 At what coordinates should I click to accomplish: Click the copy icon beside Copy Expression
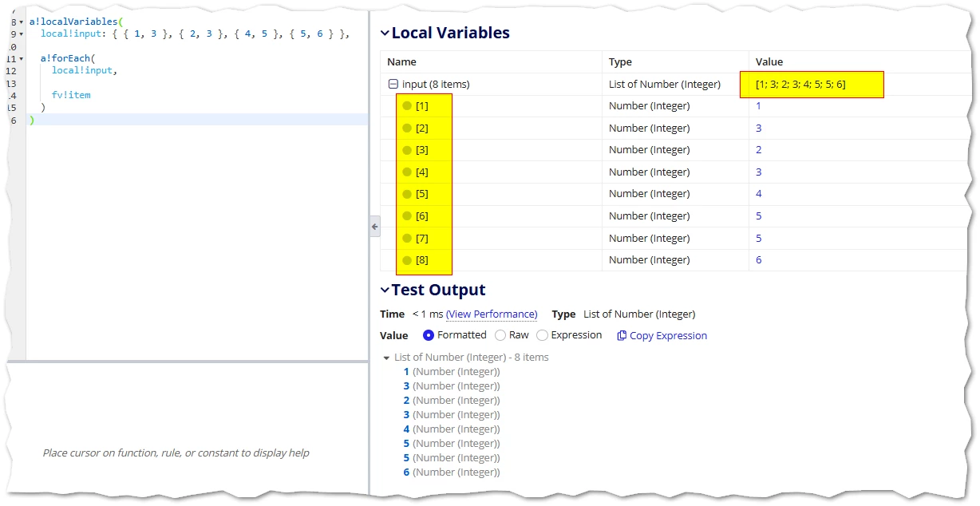coord(622,336)
